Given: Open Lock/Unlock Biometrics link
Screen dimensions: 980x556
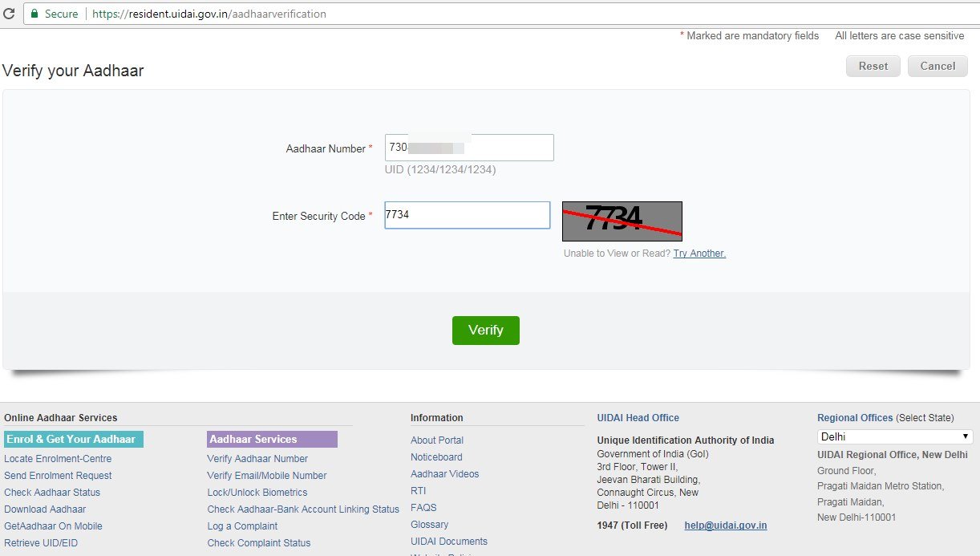Looking at the screenshot, I should [x=257, y=493].
